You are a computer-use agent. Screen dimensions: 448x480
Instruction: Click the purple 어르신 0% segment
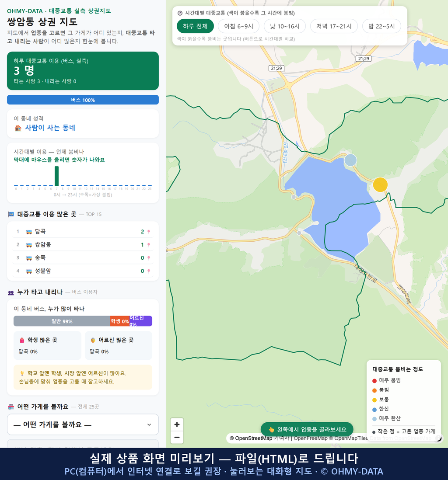pyautogui.click(x=140, y=321)
